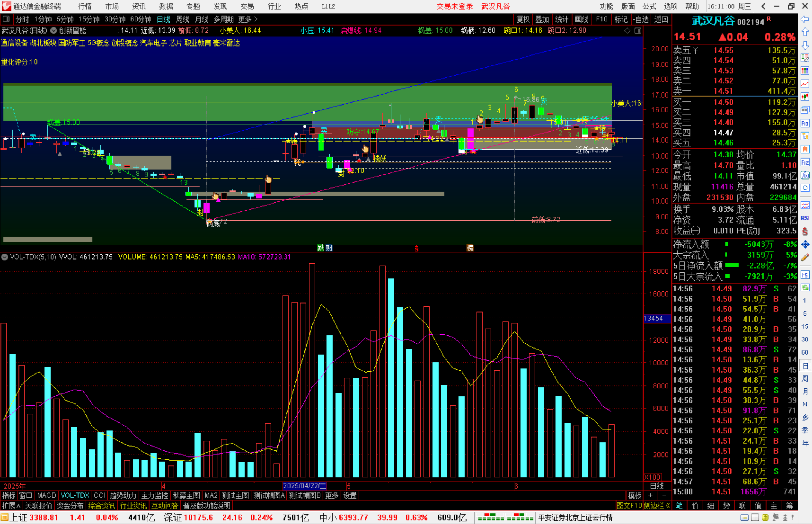Image resolution: width=812 pixels, height=524 pixels.
Task: Expand the 更多 period options dropdown
Action: 248,19
